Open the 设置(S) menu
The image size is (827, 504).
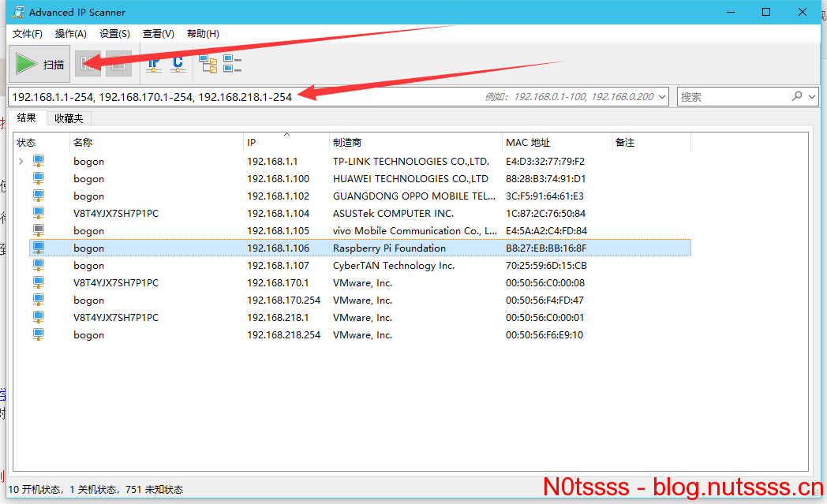(114, 34)
